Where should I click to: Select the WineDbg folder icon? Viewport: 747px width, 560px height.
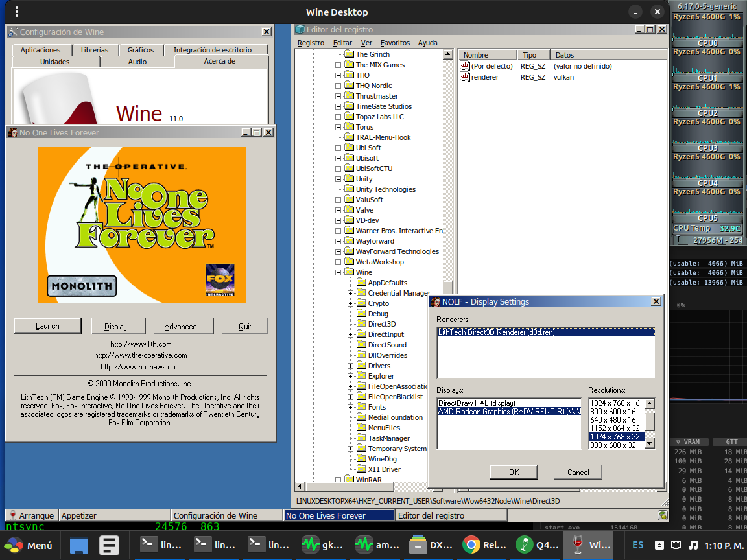pyautogui.click(x=361, y=459)
